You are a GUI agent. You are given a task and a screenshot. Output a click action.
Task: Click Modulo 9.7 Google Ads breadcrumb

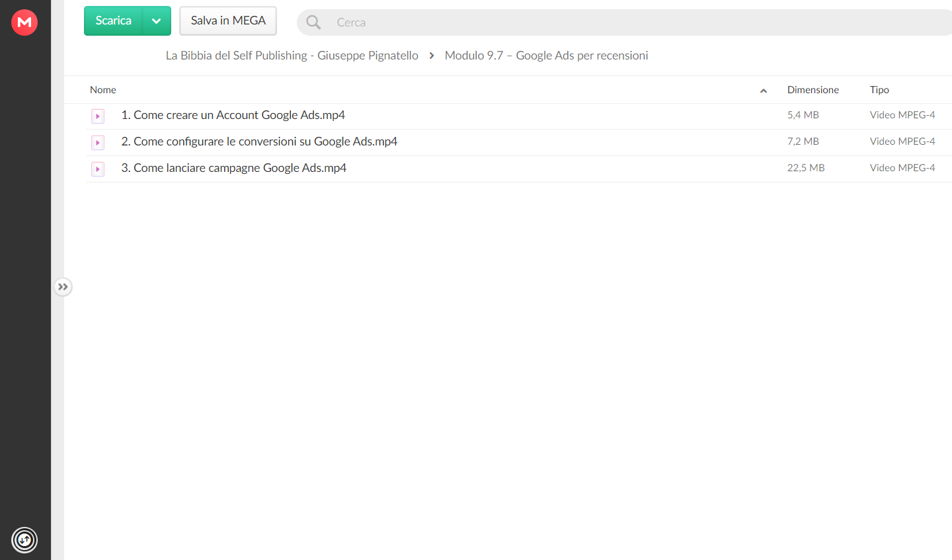click(546, 56)
